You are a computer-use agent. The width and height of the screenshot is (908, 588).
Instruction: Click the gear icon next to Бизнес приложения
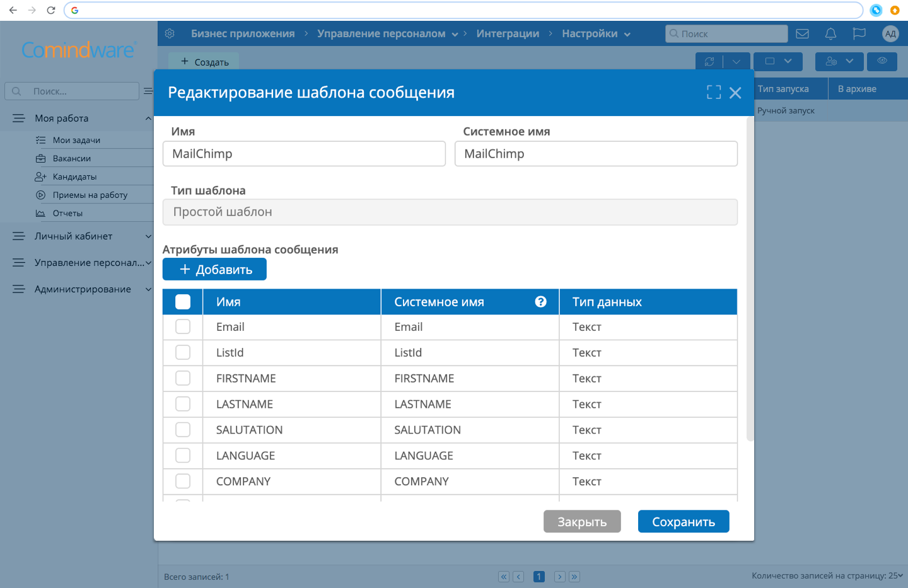click(x=169, y=33)
